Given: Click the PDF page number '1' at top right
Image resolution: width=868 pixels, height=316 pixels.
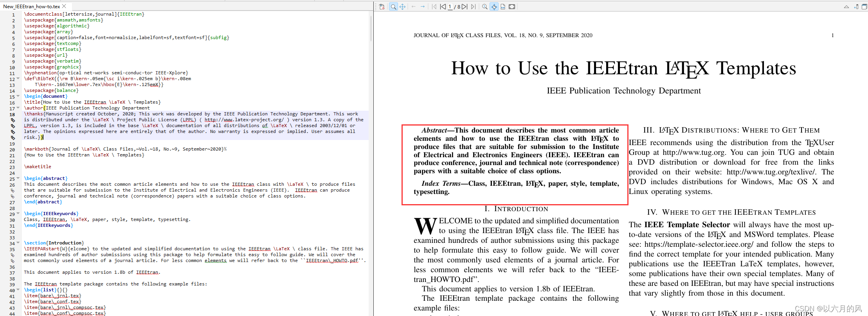Looking at the screenshot, I should pyautogui.click(x=832, y=36).
